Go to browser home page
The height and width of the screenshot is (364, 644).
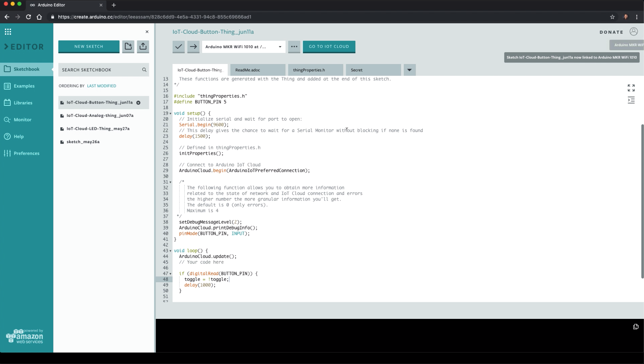[39, 17]
